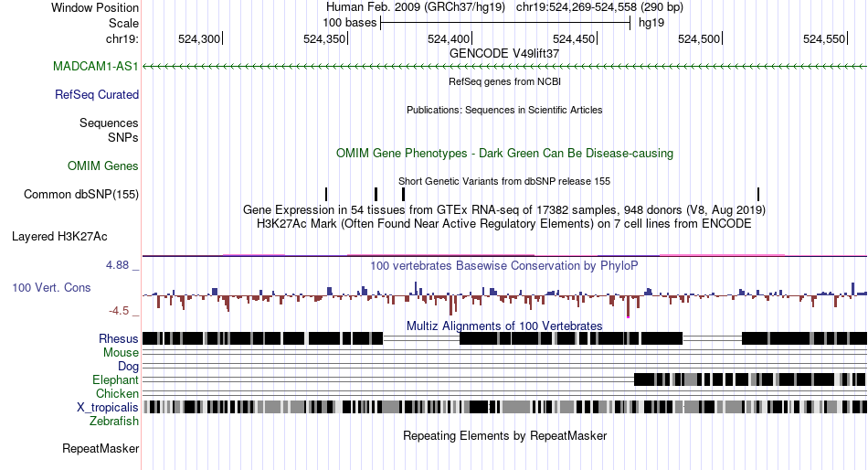Viewport: 868px width, 470px height.
Task: Click the -4.5 PhyloP lower scale value
Action: click(119, 310)
